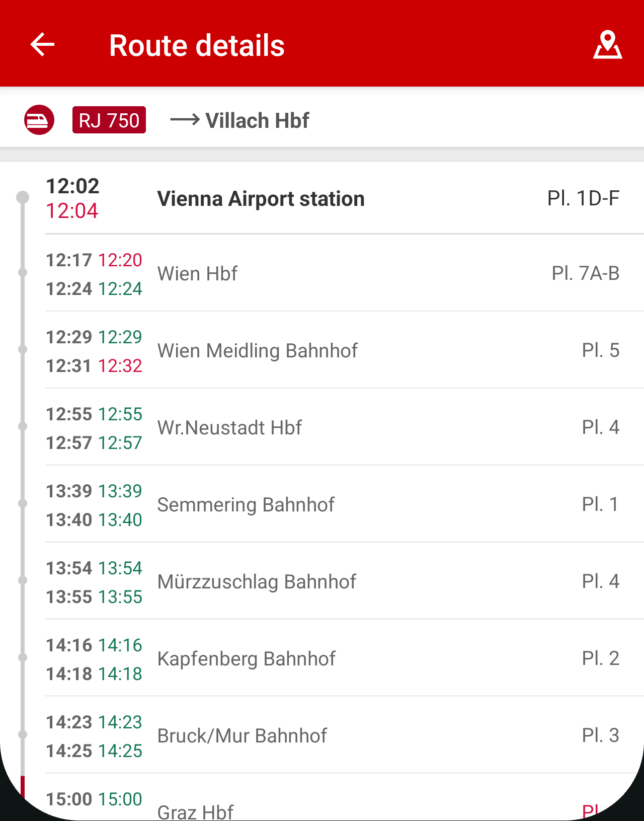Screen dimensions: 644x821
Task: Tap the Route details title
Action: pos(197,45)
